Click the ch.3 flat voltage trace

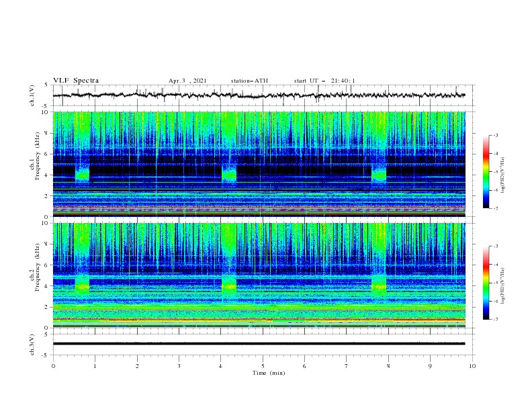click(259, 344)
